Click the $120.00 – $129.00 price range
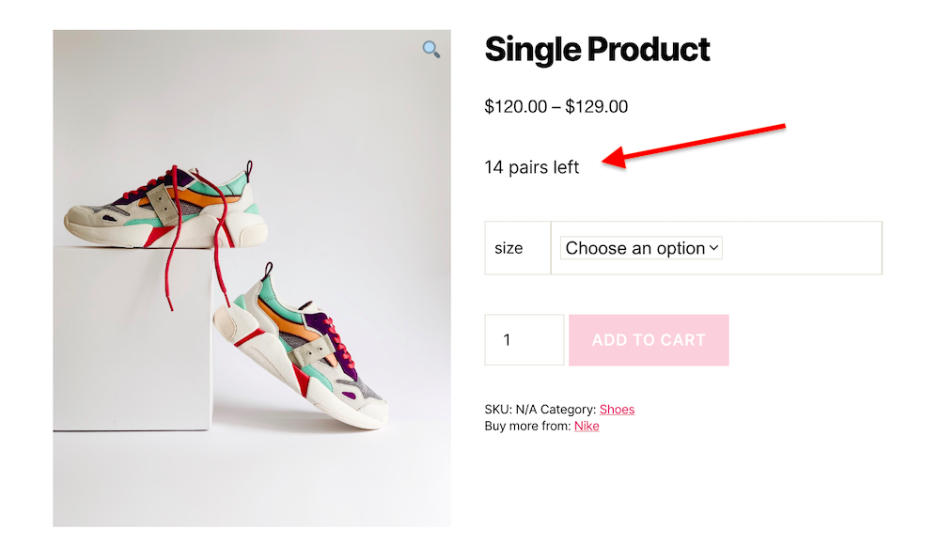Viewport: 939px width, 560px height. coord(556,107)
